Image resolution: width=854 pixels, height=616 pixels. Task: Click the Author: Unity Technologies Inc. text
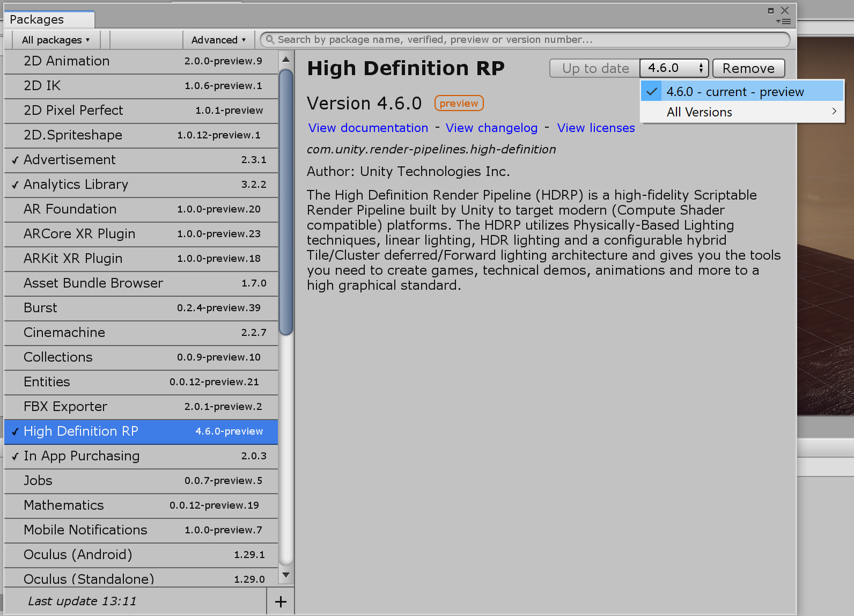tap(408, 171)
